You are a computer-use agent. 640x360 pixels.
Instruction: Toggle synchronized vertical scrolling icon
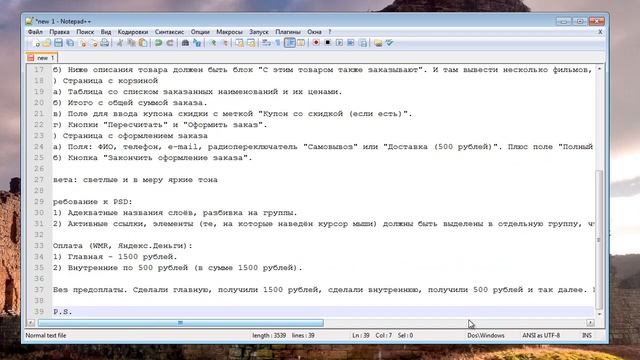pyautogui.click(x=240, y=43)
